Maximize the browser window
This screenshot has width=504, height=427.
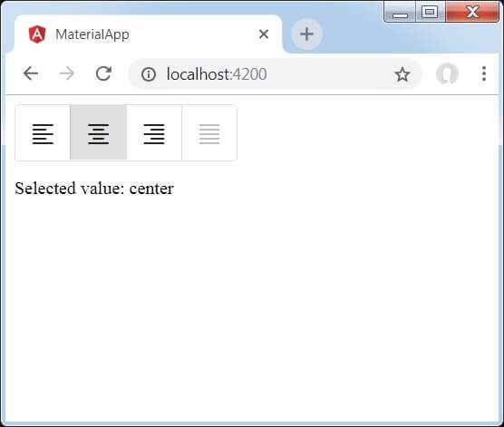pos(430,12)
